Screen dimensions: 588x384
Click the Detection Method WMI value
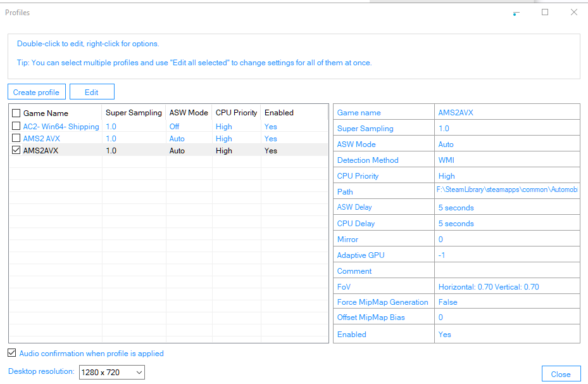pyautogui.click(x=446, y=160)
